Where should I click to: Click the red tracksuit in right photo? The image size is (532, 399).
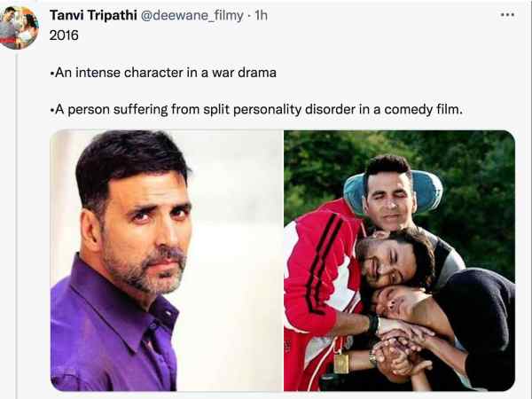[x=317, y=271]
